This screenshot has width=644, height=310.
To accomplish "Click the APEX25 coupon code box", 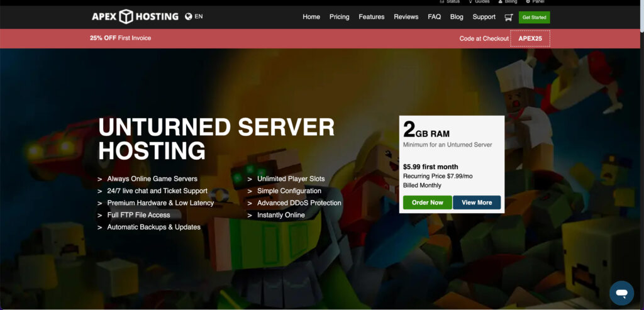I will pos(530,38).
